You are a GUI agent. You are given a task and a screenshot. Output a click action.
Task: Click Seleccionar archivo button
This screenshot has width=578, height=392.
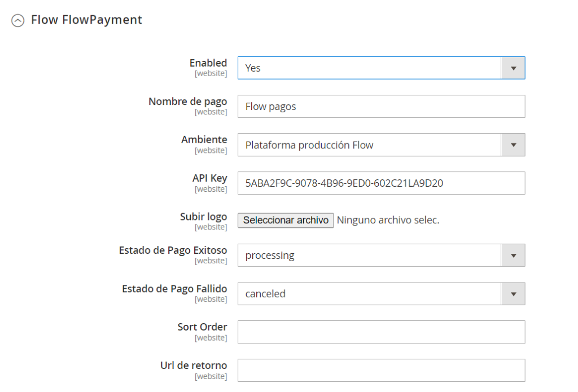tap(286, 221)
